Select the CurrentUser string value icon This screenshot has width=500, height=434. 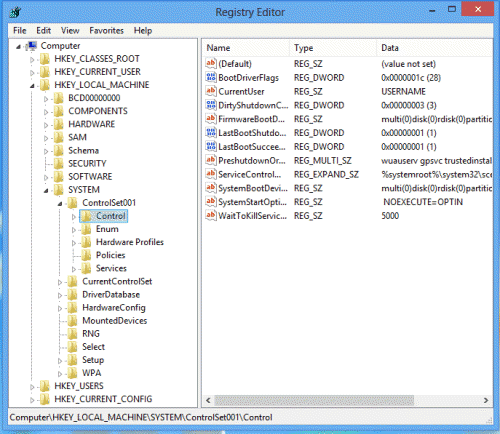click(211, 91)
